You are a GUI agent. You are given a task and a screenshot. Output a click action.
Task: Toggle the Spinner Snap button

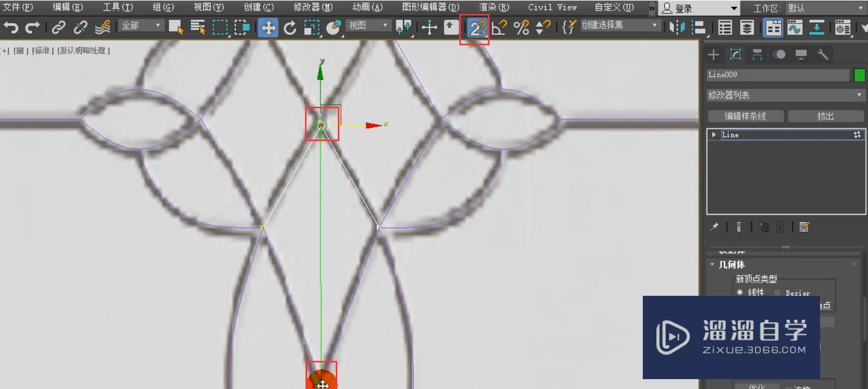(x=543, y=27)
